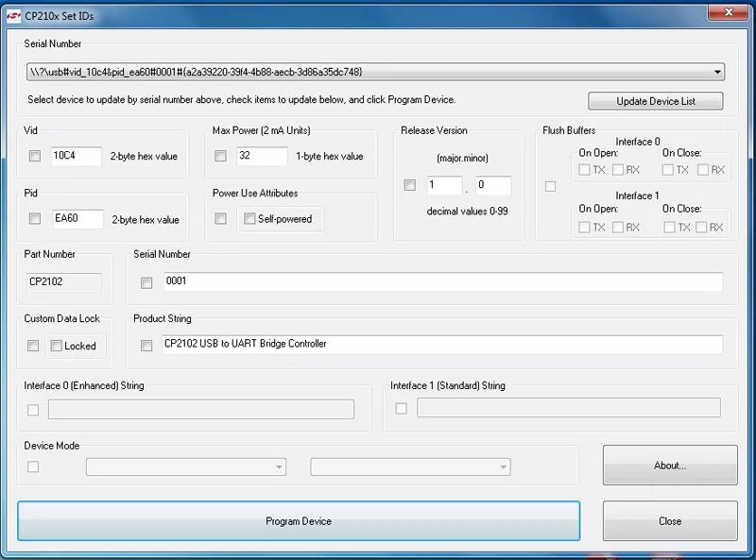The image size is (756, 560).
Task: Toggle Interface 0 On Open RX checkbox
Action: (618, 170)
